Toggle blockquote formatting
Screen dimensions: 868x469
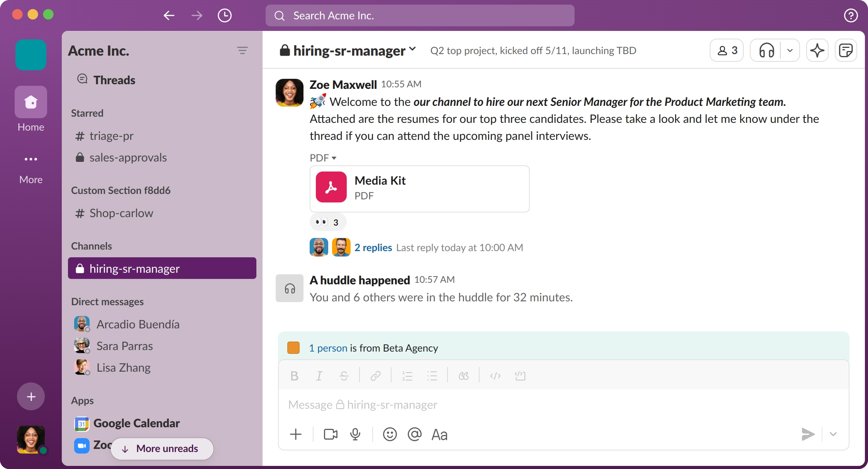tap(463, 376)
